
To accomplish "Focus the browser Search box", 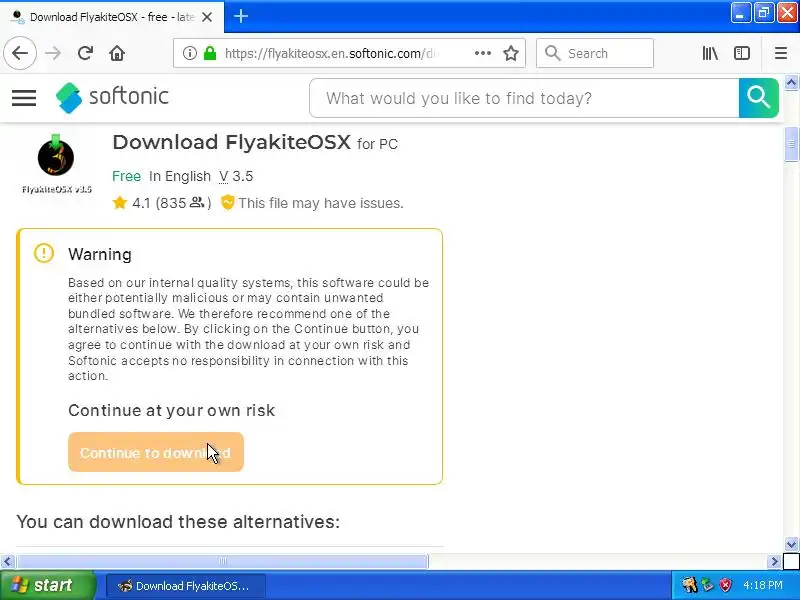I will coord(595,53).
